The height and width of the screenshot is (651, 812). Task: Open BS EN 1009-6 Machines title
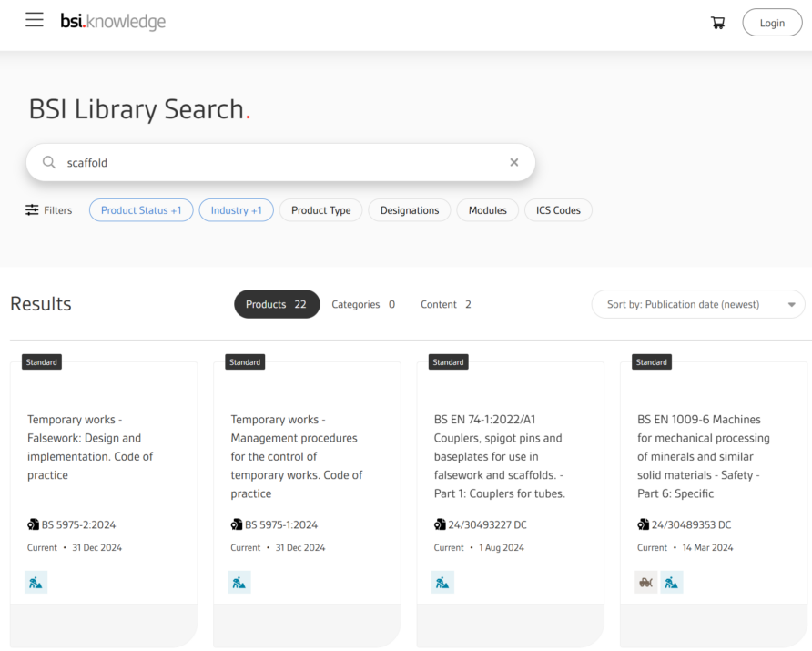pos(704,456)
